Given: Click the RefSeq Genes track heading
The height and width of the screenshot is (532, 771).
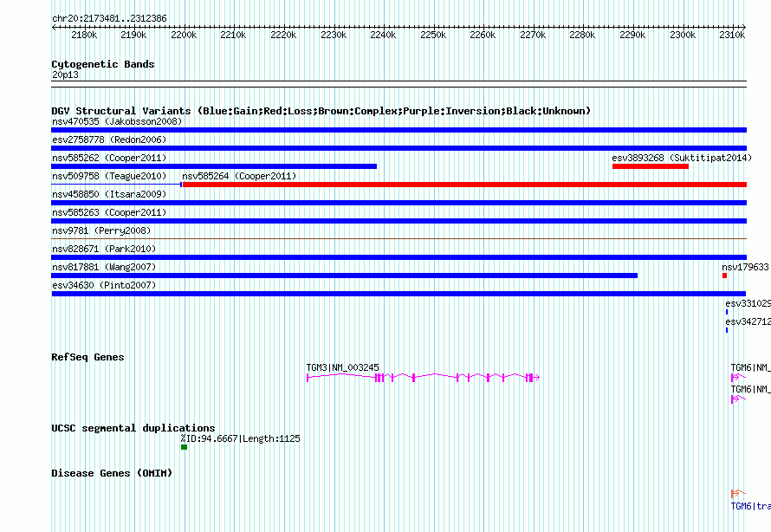Looking at the screenshot, I should 87,357.
